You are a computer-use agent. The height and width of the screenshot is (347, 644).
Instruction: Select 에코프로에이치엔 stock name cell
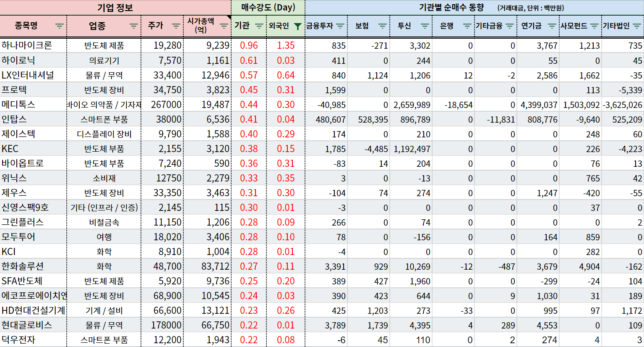pos(33,296)
